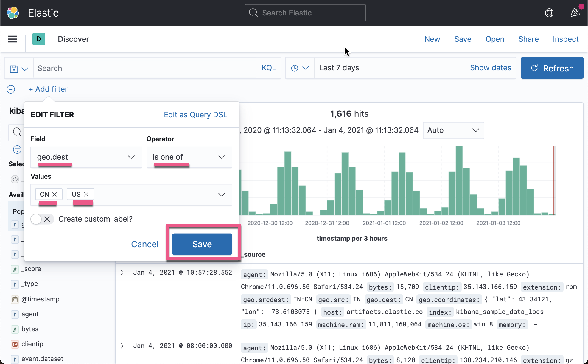Open saved queries via floppy disk icon

(14, 68)
